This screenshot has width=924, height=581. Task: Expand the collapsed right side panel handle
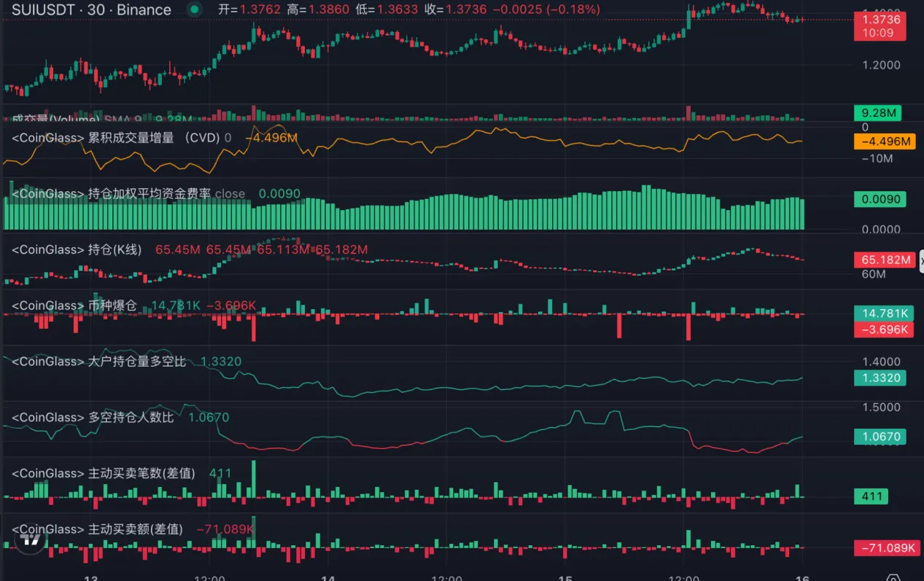[920, 260]
